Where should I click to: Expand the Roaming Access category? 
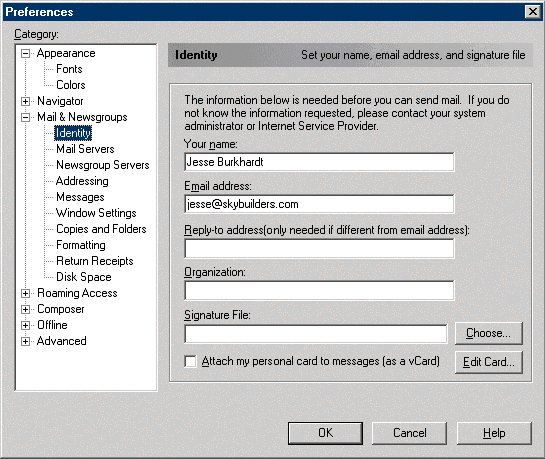tap(25, 294)
